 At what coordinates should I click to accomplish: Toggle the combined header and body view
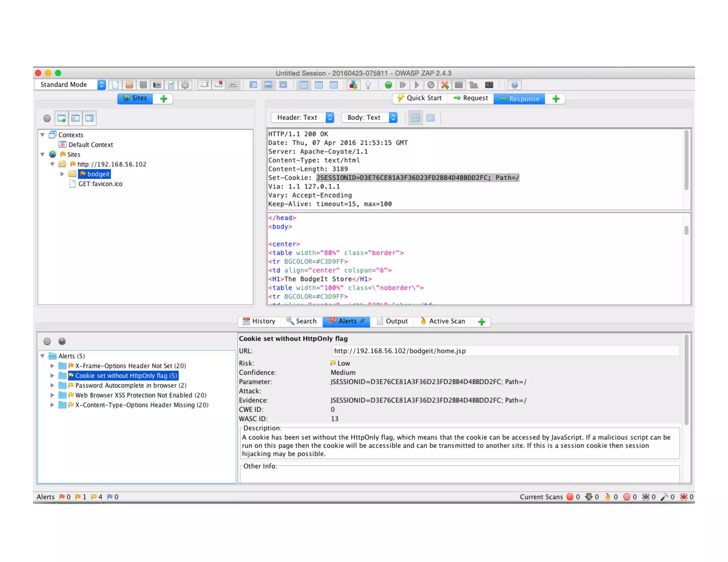[x=430, y=118]
